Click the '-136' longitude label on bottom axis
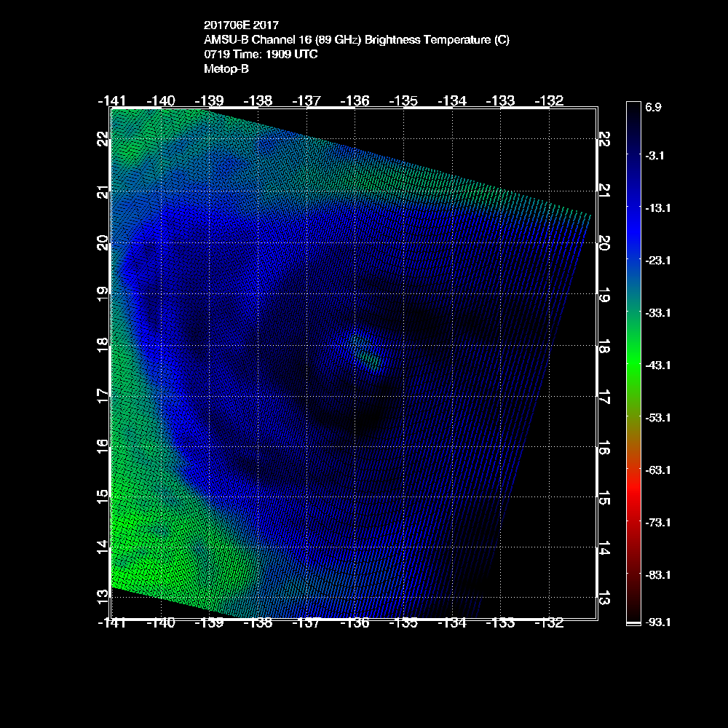728x728 pixels. pos(355,623)
